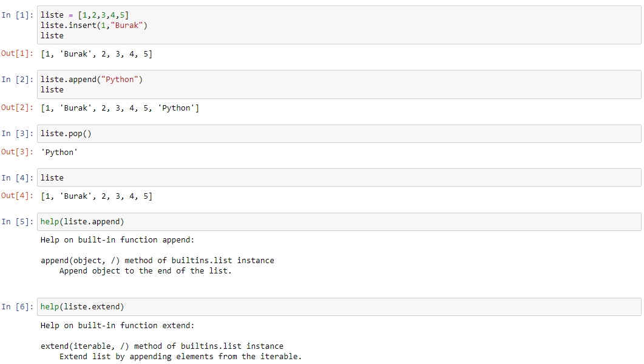
Task: Click the Out[2] list ending with 'Python'
Action: 120,108
